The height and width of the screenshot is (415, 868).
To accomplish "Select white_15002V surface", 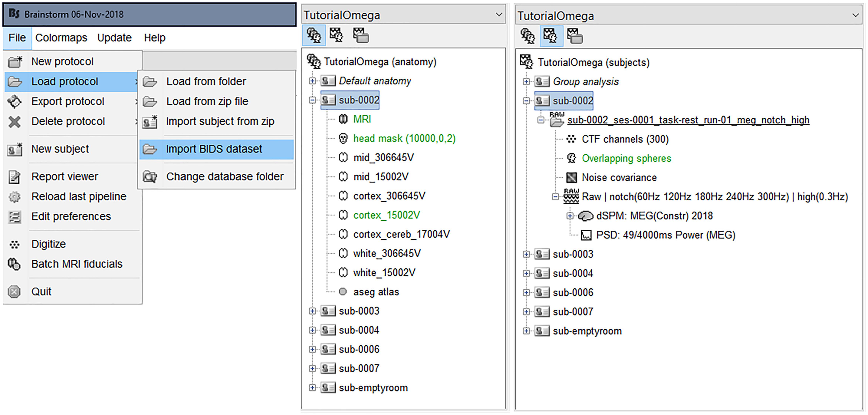I will 384,273.
